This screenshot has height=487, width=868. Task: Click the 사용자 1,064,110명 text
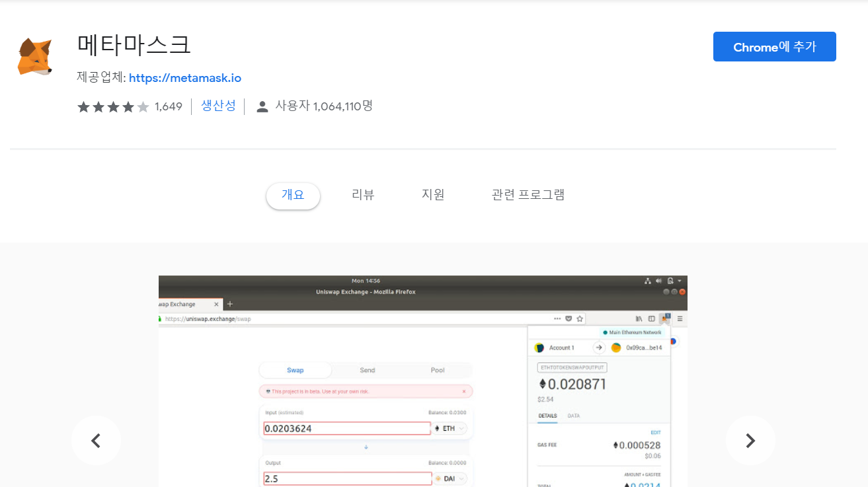(324, 106)
